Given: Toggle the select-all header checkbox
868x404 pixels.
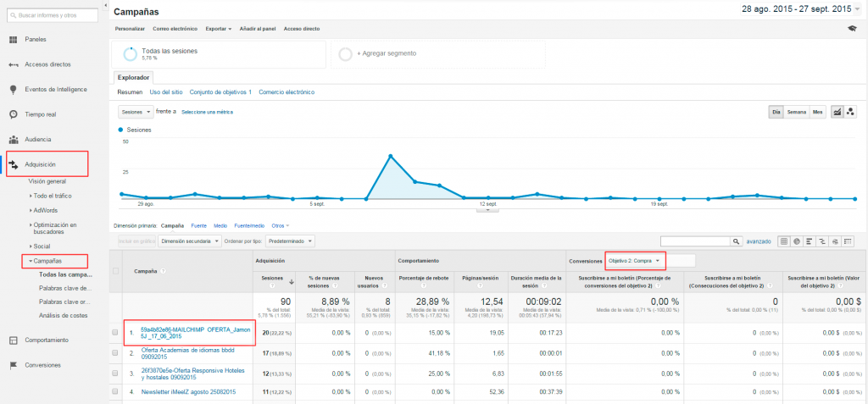Looking at the screenshot, I should (x=115, y=271).
